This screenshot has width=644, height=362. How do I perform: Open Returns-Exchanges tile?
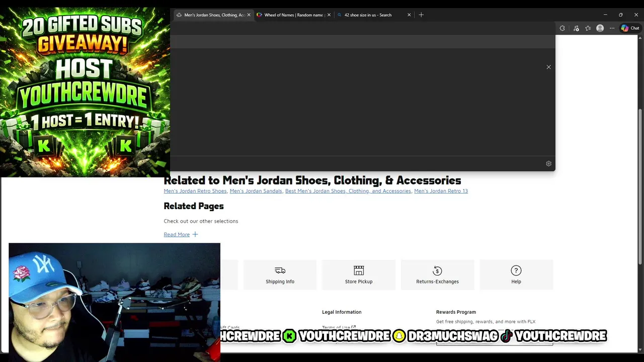437,275
